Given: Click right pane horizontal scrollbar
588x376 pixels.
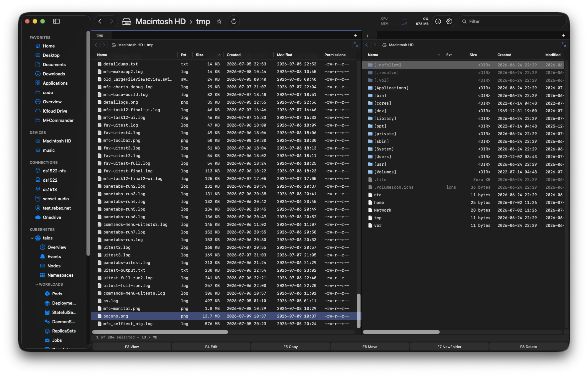Looking at the screenshot, I should 401,332.
